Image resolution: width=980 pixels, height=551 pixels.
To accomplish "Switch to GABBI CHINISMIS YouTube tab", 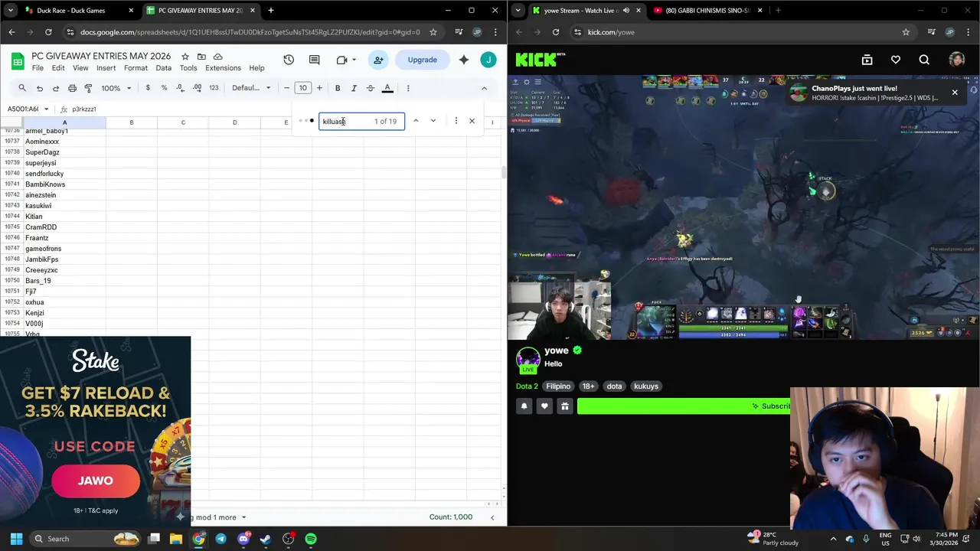I will pos(708,11).
